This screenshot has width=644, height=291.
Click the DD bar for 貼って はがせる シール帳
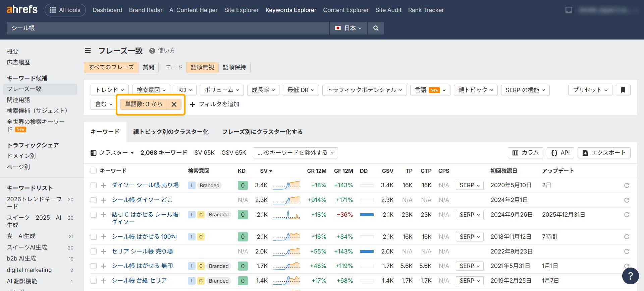click(367, 215)
